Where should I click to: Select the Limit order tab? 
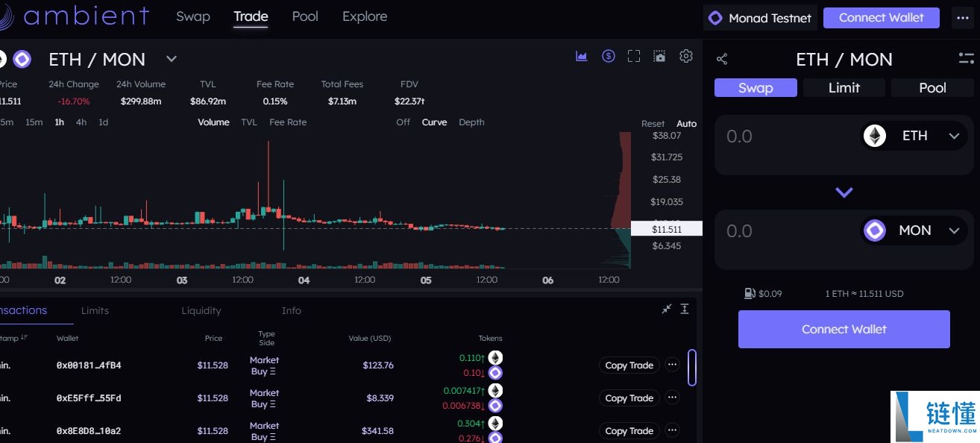point(844,87)
